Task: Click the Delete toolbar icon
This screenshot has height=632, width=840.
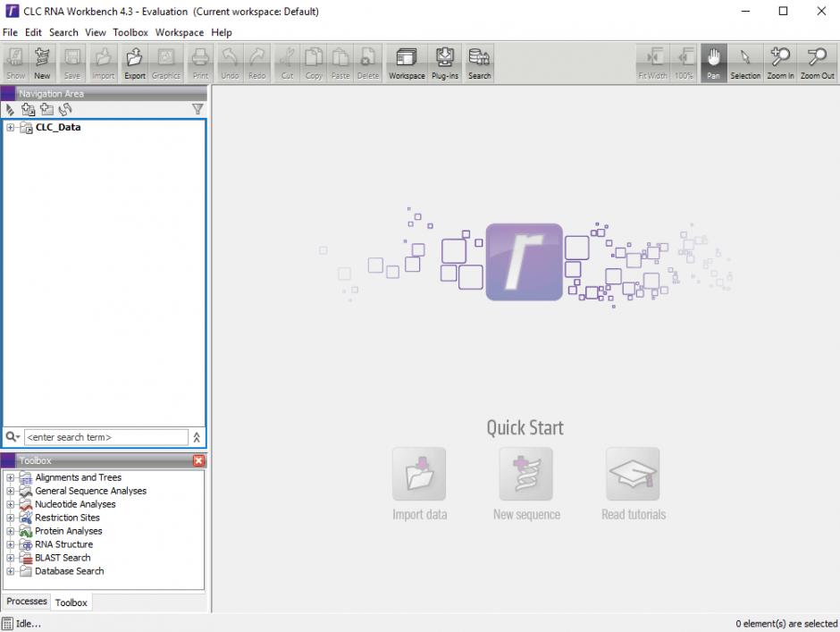Action: point(368,63)
